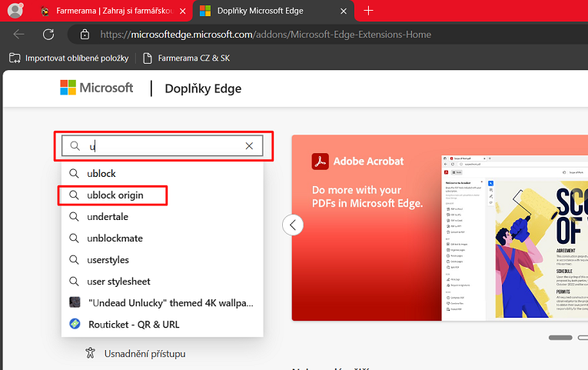Open Farmerama CZ & SK bookmark
This screenshot has height=370, width=588.
click(187, 58)
